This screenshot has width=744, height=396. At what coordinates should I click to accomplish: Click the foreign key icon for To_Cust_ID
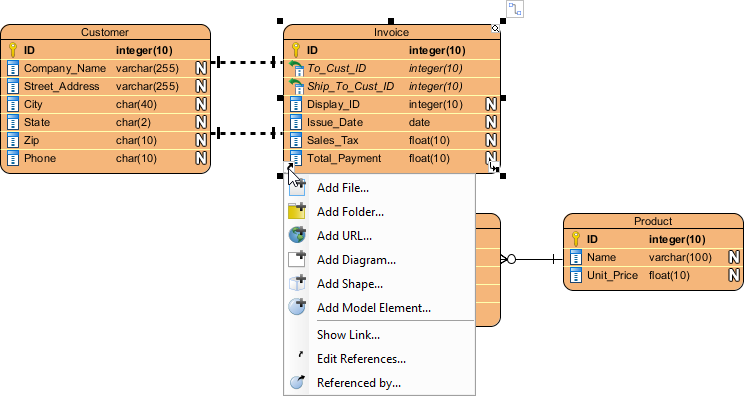pos(296,68)
